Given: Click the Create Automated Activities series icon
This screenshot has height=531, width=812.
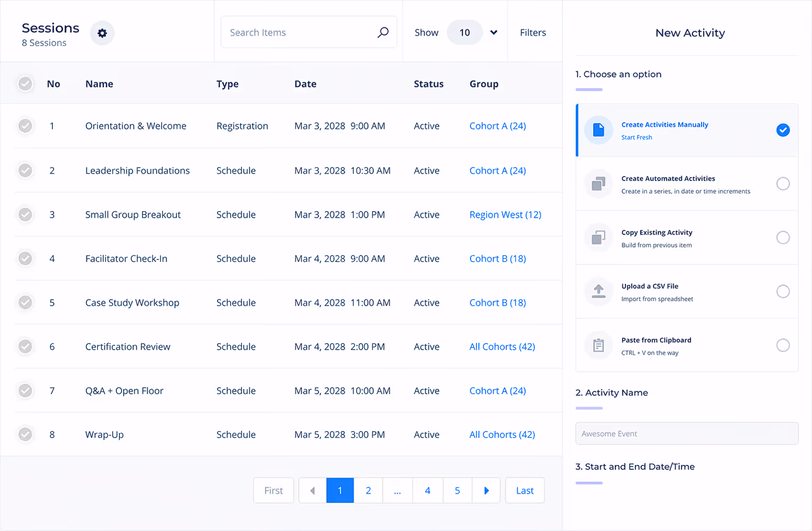Looking at the screenshot, I should tap(598, 184).
